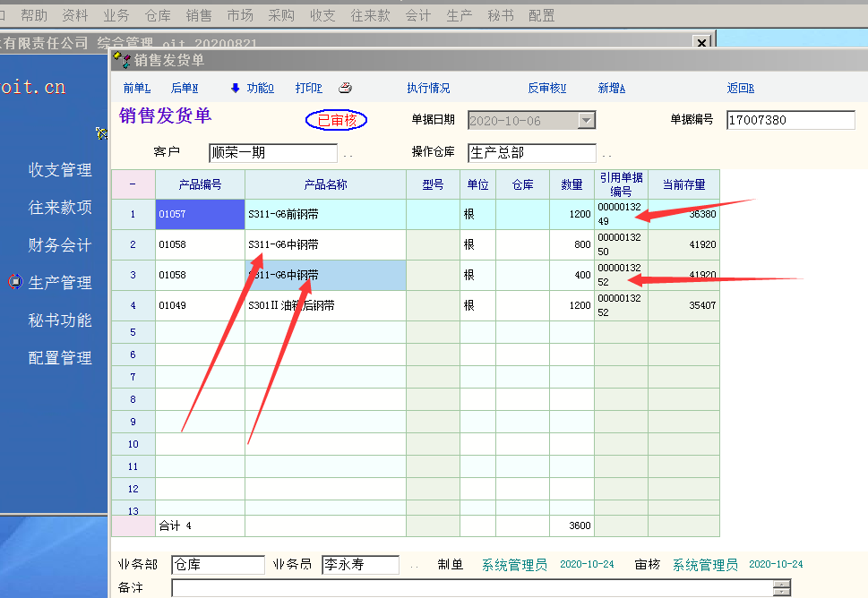The width and height of the screenshot is (868, 598).
Task: Go to previous order with 前单
Action: click(x=136, y=88)
